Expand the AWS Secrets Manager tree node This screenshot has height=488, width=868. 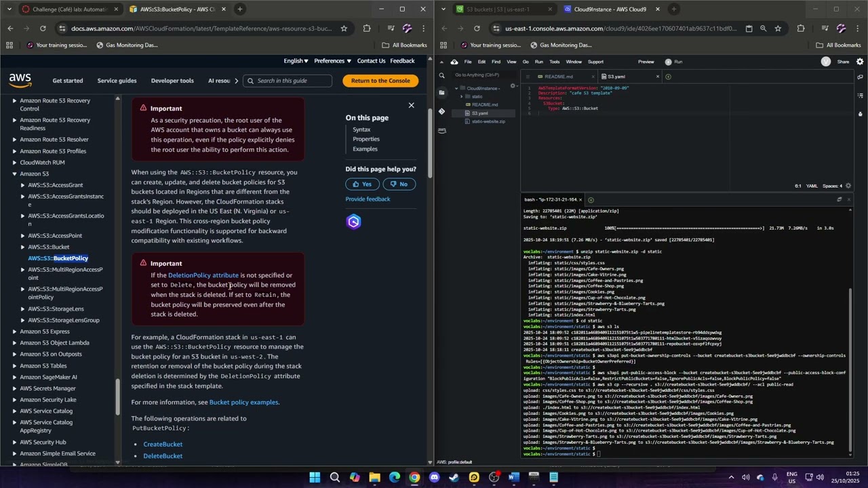14,388
